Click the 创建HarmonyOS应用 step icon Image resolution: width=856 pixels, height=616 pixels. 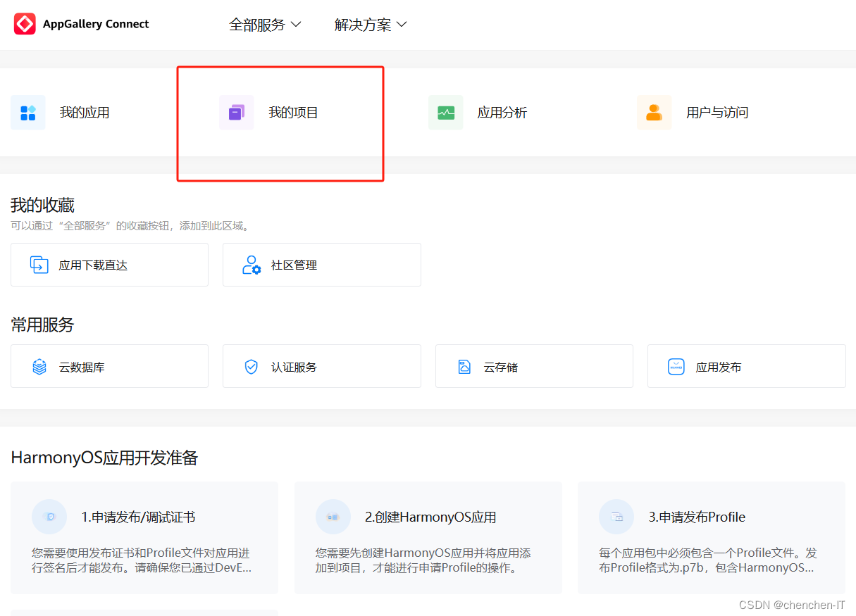333,517
